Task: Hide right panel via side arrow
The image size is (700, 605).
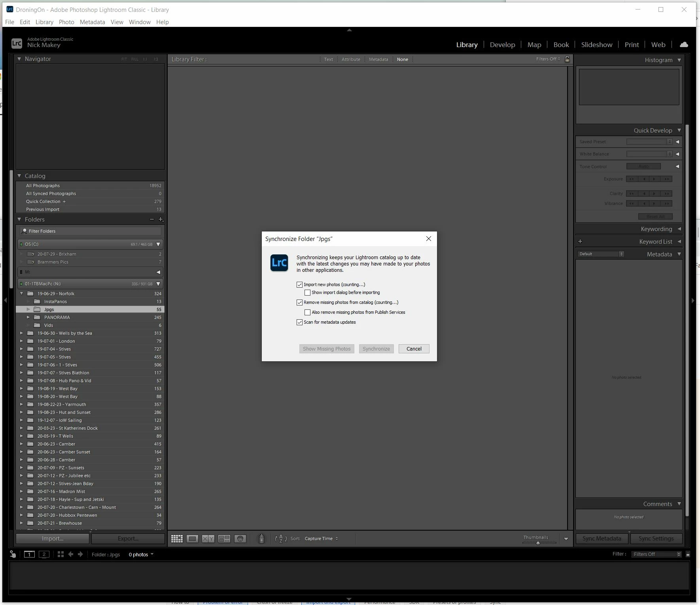Action: click(x=693, y=301)
